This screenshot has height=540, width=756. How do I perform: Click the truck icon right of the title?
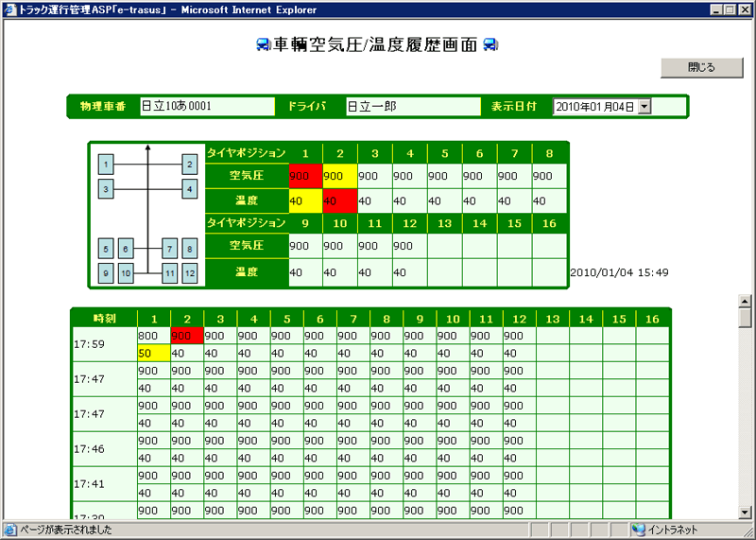[x=490, y=44]
